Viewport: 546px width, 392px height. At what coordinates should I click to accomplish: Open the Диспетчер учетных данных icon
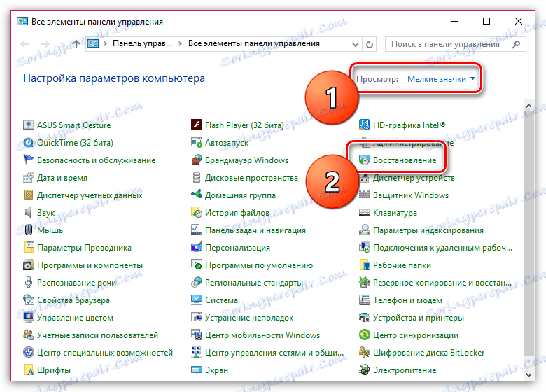28,195
